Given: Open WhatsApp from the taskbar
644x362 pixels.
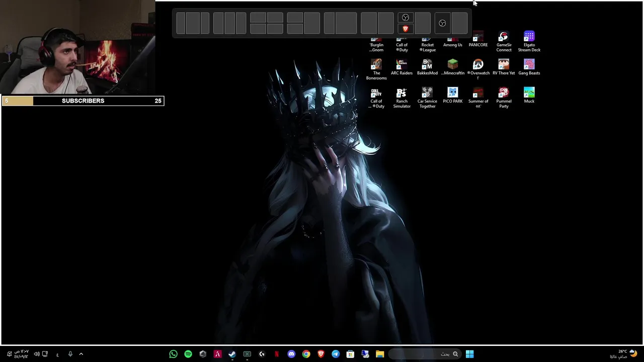Looking at the screenshot, I should tap(173, 354).
